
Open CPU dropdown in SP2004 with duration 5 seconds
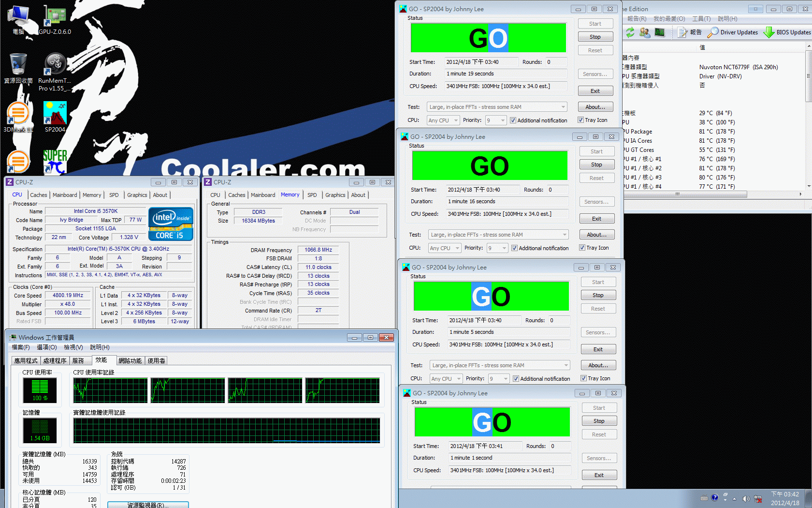pos(447,379)
